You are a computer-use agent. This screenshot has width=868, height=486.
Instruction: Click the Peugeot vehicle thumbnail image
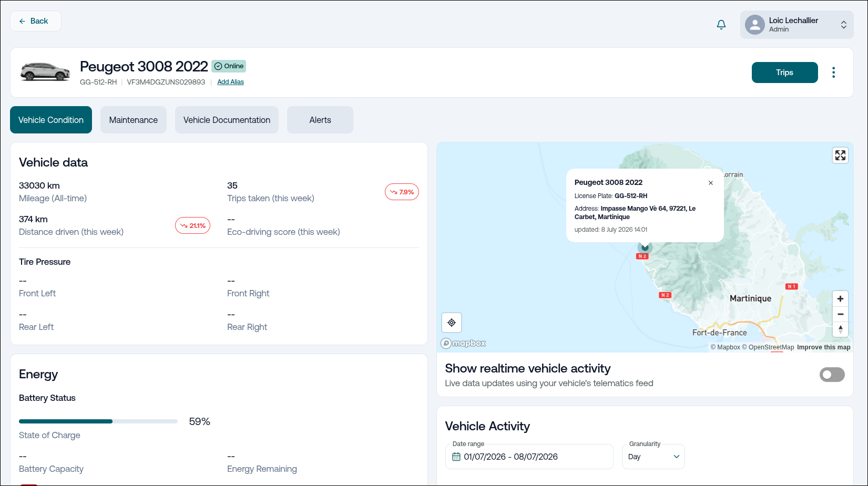45,72
